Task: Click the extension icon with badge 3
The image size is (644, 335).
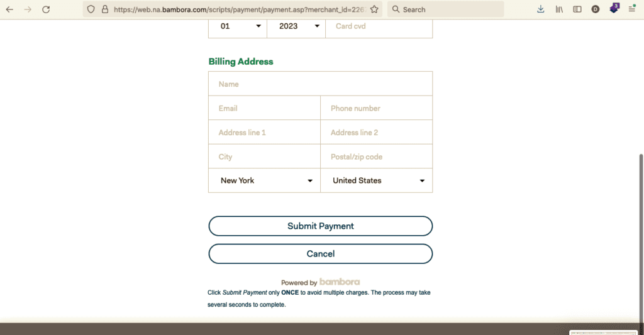Action: [x=614, y=8]
